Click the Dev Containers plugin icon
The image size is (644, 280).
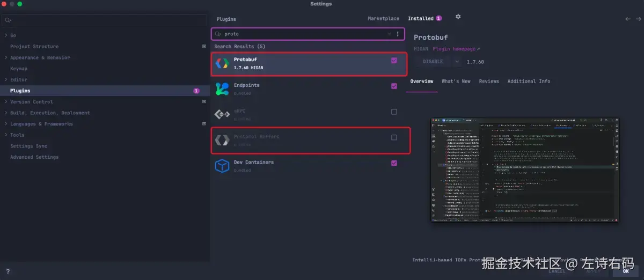coord(222,166)
